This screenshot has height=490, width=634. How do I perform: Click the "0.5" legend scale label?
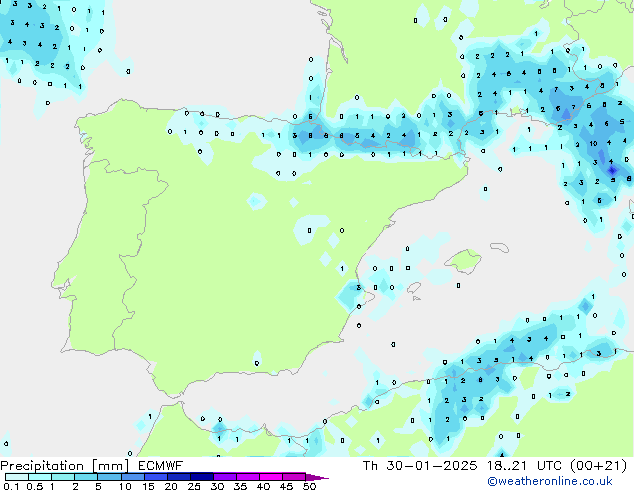click(35, 486)
